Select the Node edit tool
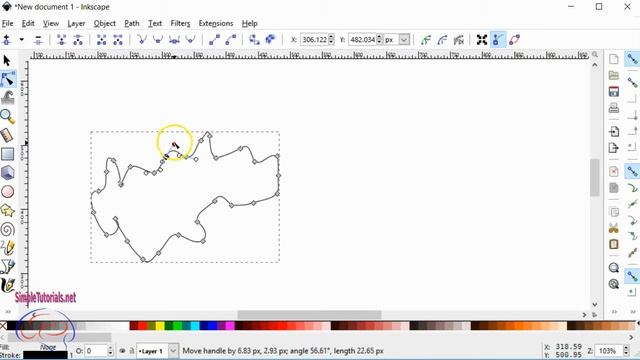The image size is (640, 360). pyautogui.click(x=8, y=79)
